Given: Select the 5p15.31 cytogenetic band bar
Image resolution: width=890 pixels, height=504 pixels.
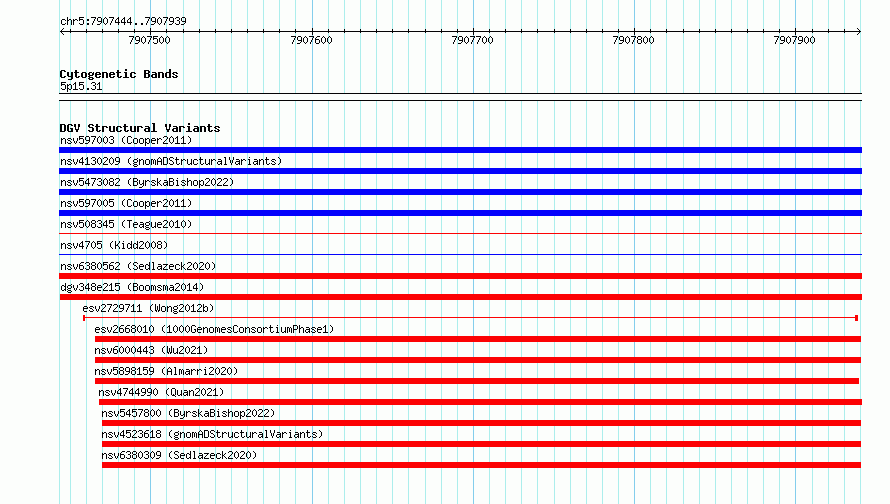Looking at the screenshot, I should (x=460, y=97).
